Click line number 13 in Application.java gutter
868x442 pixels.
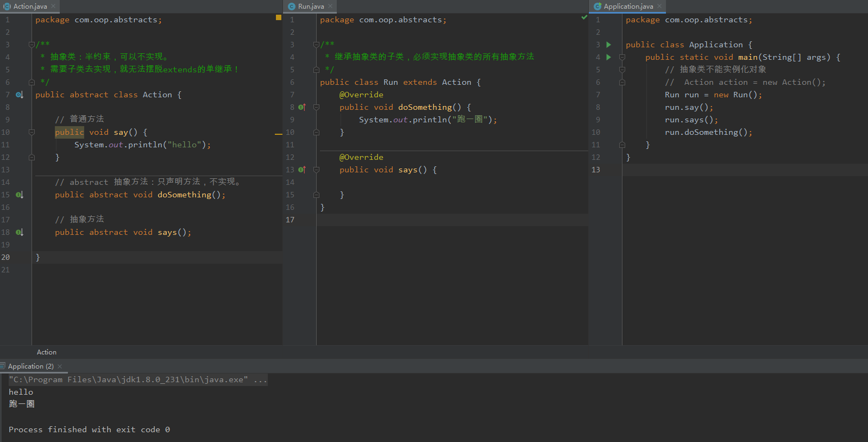[596, 170]
